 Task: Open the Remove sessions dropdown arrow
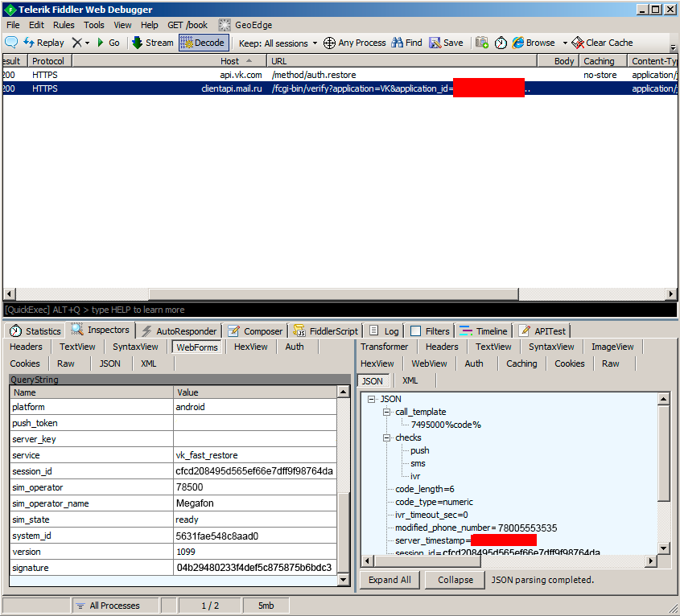pyautogui.click(x=87, y=43)
